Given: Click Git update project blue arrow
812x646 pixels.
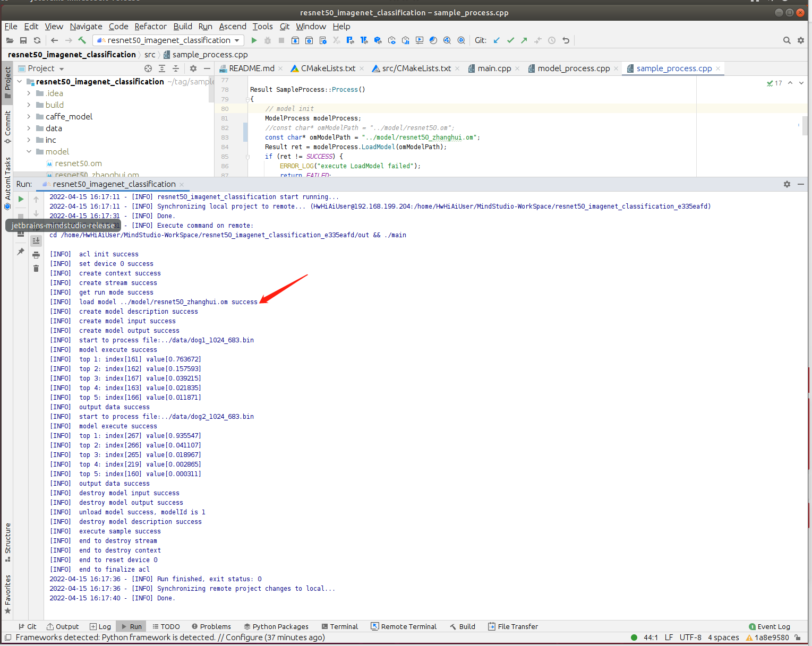Looking at the screenshot, I should tap(497, 40).
